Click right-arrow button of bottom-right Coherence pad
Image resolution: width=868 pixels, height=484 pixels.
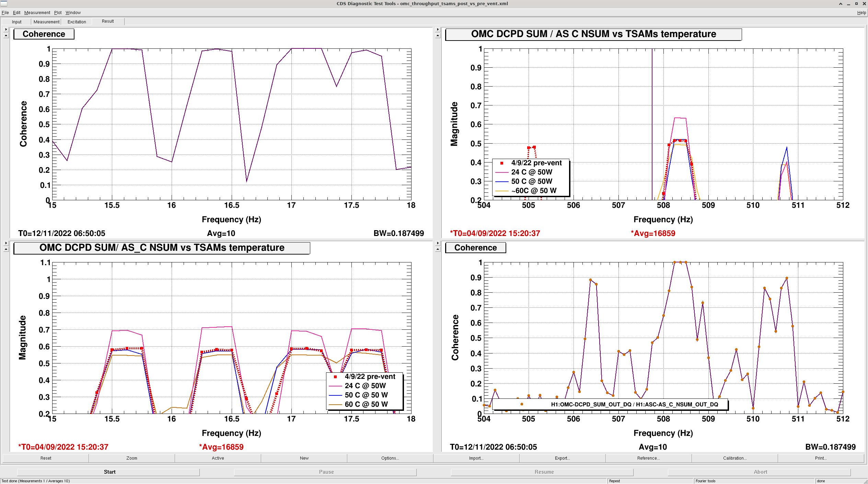[438, 243]
